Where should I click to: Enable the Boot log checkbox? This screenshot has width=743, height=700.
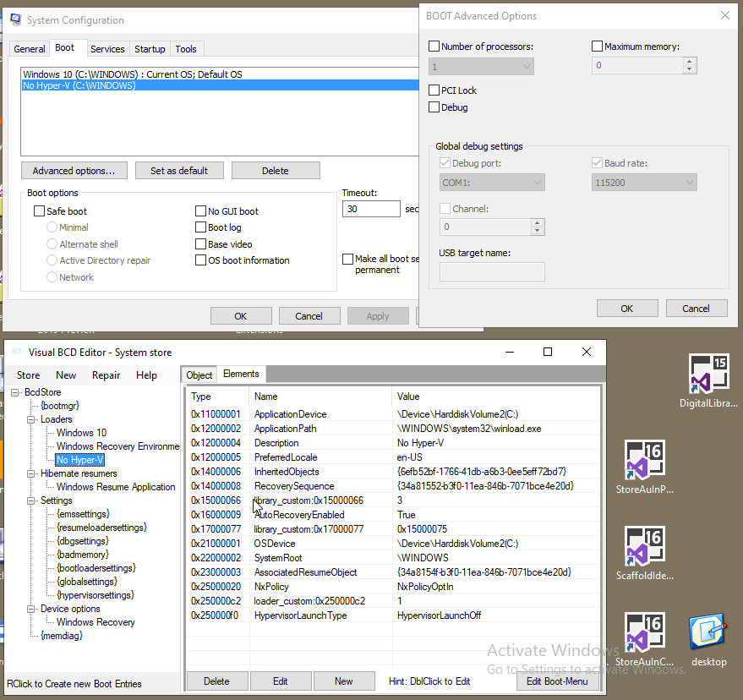[201, 227]
